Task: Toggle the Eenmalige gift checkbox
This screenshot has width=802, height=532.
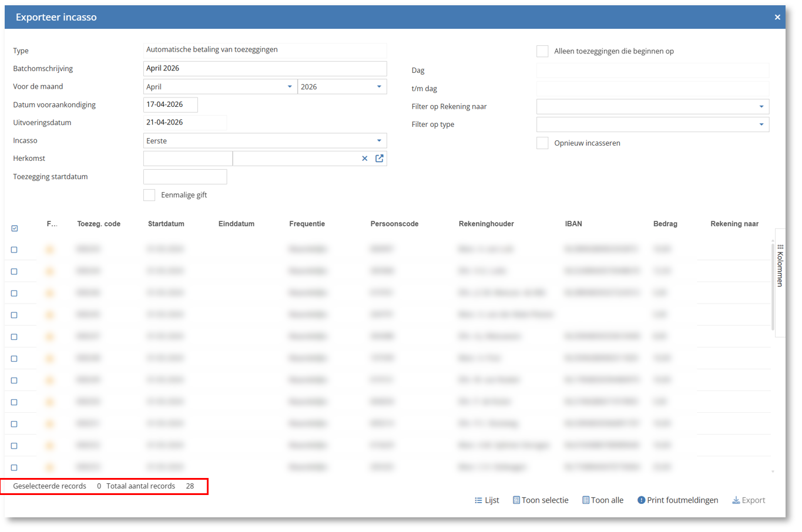Action: (149, 195)
